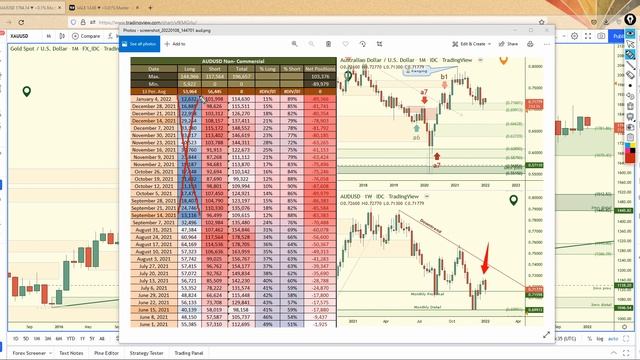Click Add to in Photos toolbar
The height and width of the screenshot is (360, 640).
click(x=175, y=44)
